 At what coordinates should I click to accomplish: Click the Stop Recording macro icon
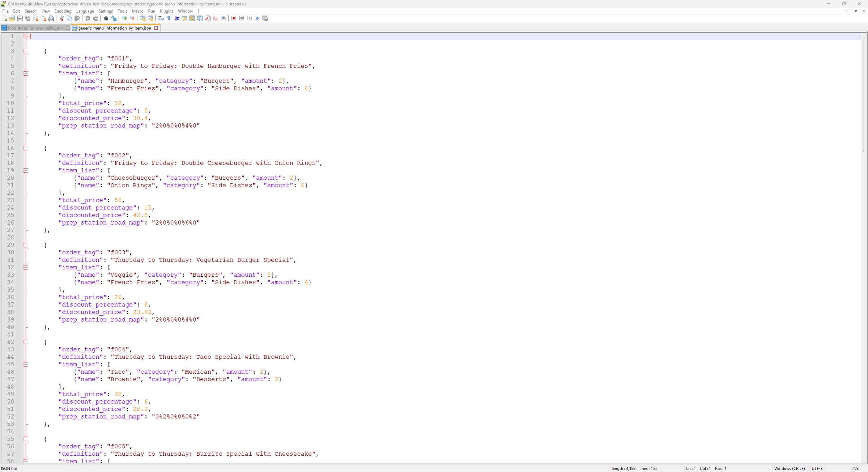(x=242, y=18)
